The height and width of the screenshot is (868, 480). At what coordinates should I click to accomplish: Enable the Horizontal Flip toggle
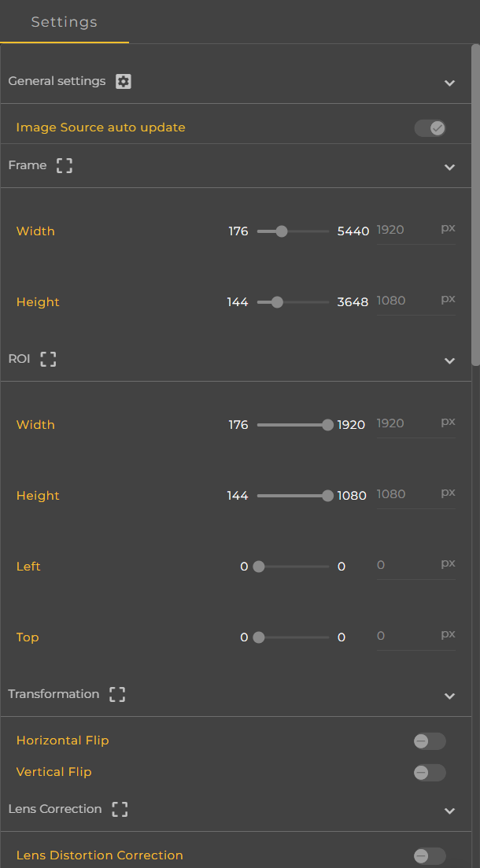tap(430, 741)
